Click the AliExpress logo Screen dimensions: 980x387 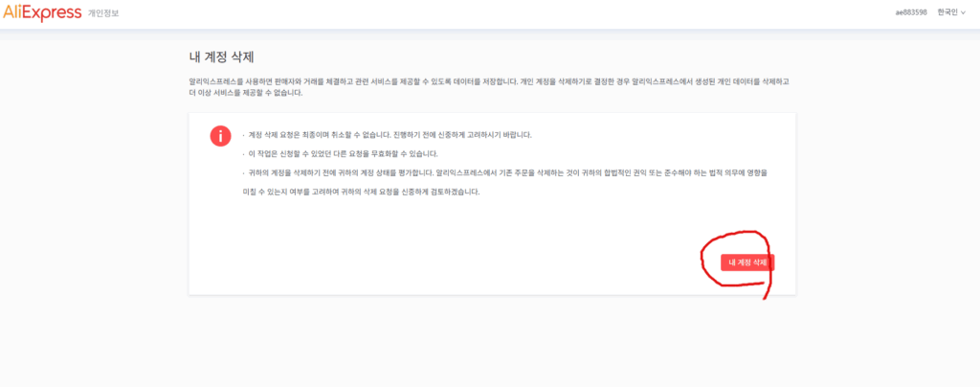[42, 12]
